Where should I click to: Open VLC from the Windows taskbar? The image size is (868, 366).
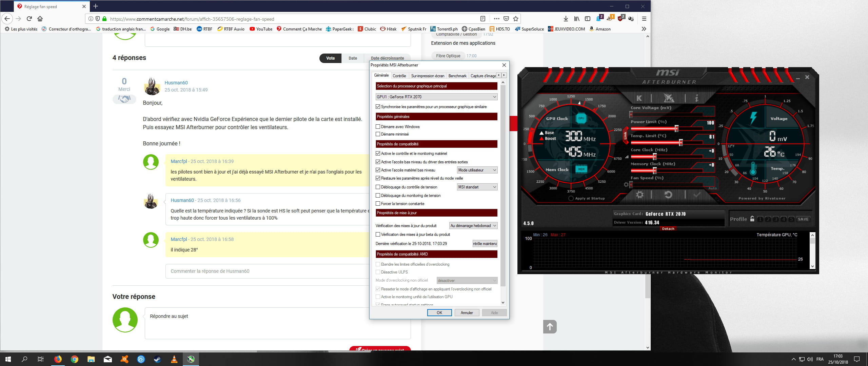click(x=174, y=359)
